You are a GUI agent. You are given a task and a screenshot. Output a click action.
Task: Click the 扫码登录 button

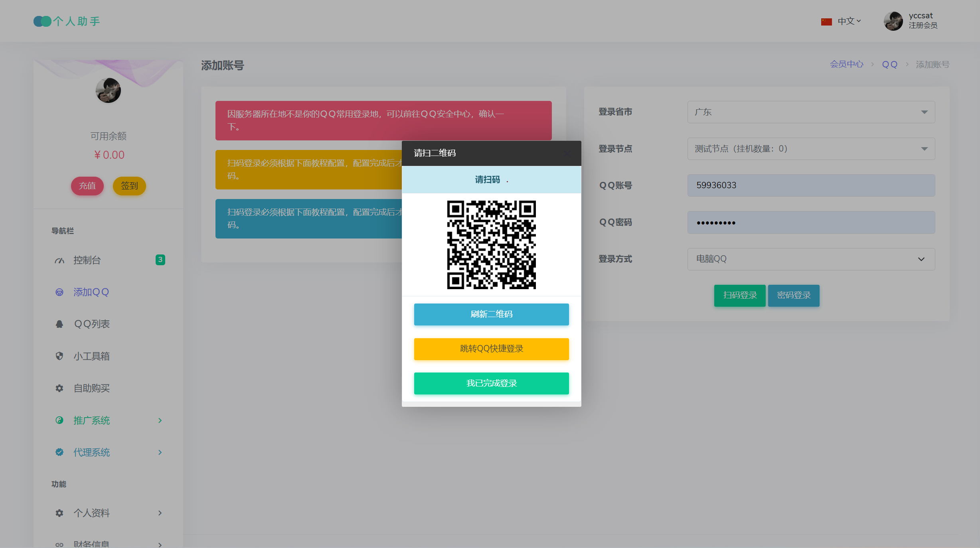click(x=740, y=296)
